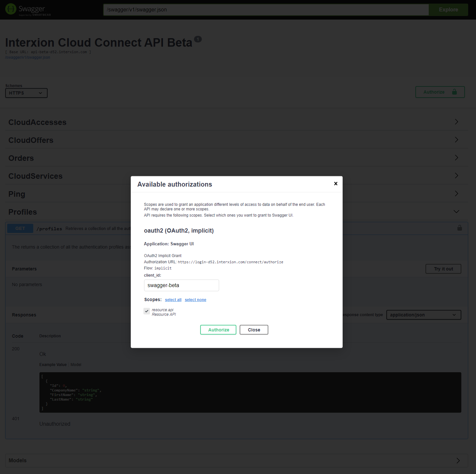Screen dimensions: 476x474
Task: Click the select none scopes link
Action: pos(196,300)
